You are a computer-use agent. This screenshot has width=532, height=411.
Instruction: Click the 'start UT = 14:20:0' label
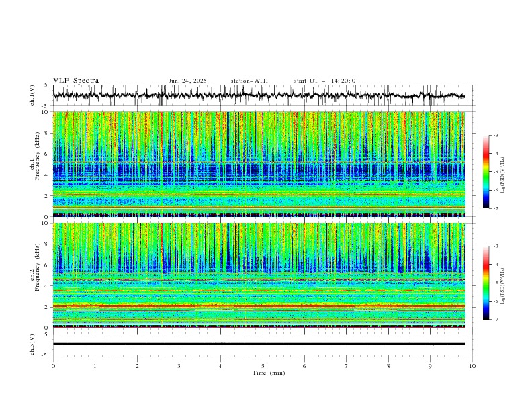pyautogui.click(x=324, y=81)
